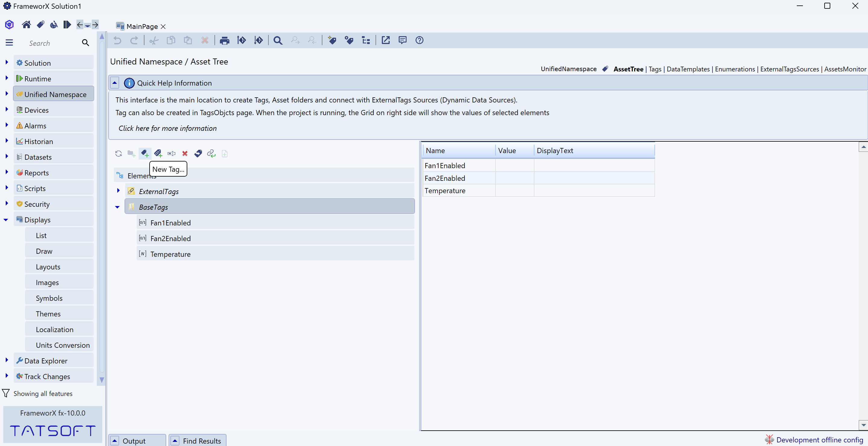868x446 pixels.
Task: Open the help question mark icon
Action: tap(419, 40)
